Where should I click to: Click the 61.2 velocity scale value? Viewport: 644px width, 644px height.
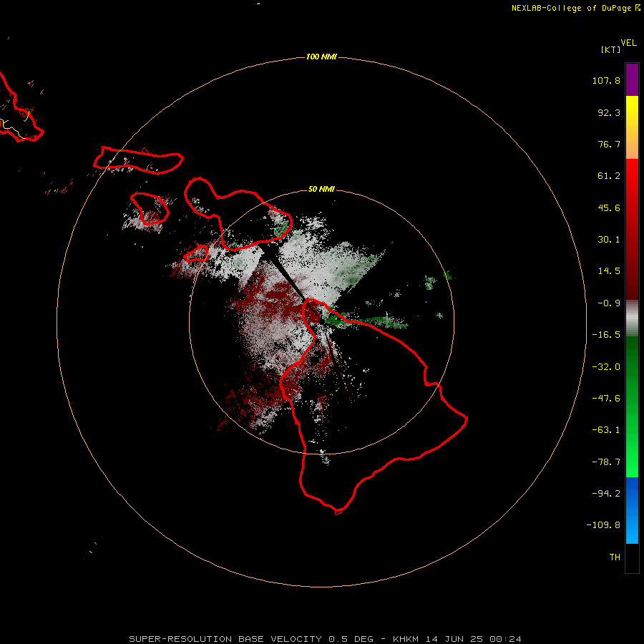(x=609, y=176)
